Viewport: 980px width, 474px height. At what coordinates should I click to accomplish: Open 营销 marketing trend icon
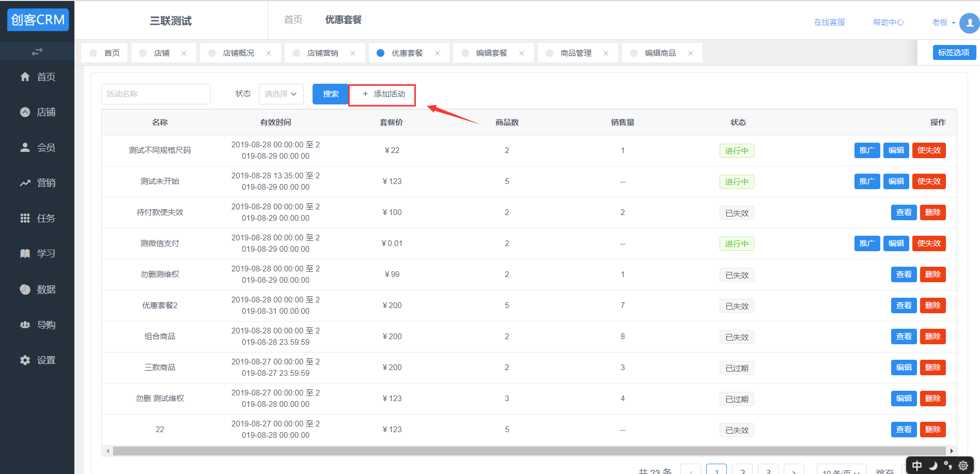point(25,183)
